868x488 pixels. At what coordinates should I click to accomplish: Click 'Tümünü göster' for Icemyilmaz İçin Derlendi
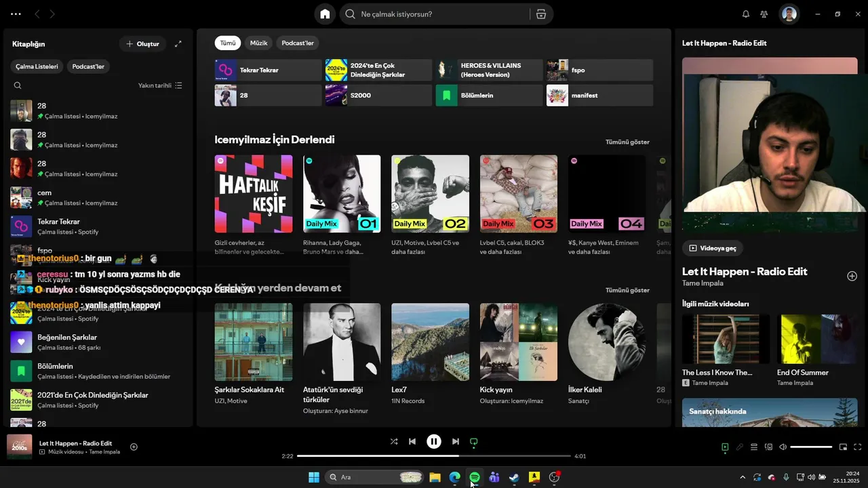[x=627, y=142]
